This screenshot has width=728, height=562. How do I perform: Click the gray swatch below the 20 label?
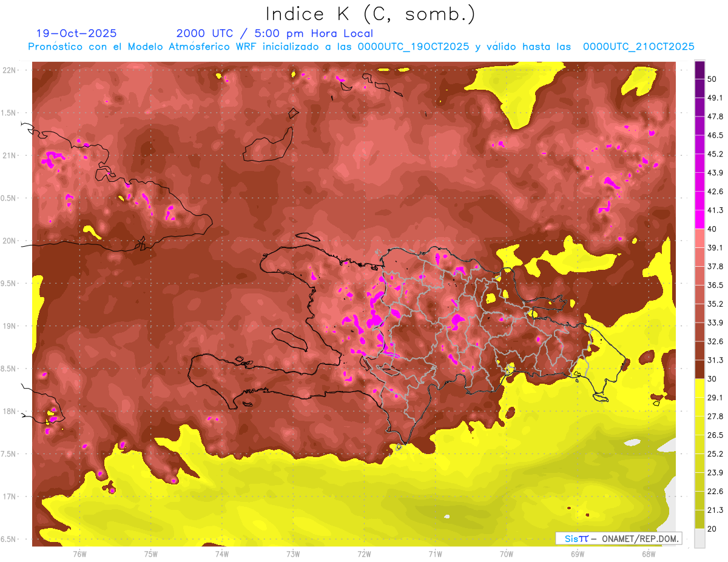699,538
